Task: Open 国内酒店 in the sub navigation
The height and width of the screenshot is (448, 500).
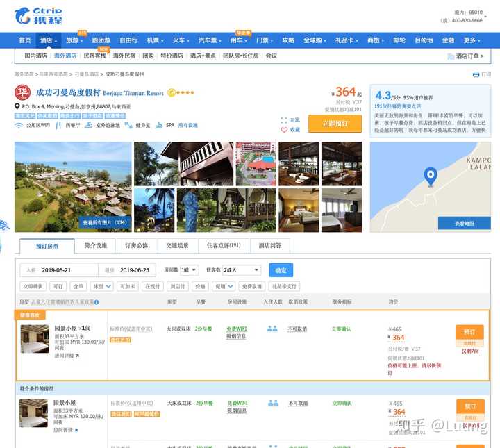Action: click(35, 56)
